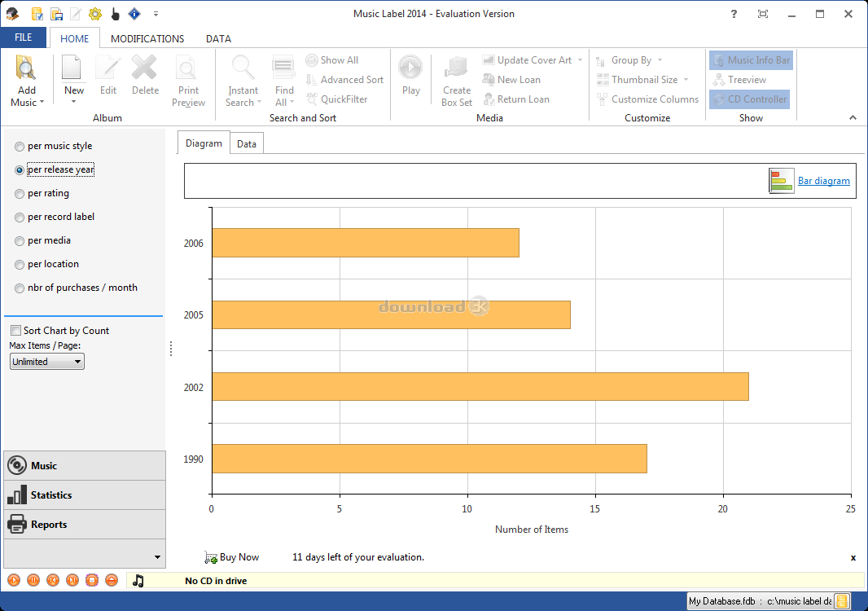Click QuickFilter
868x611 pixels.
337,99
